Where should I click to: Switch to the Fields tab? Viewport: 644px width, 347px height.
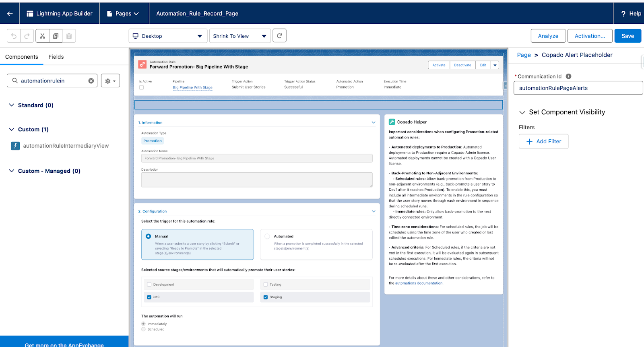click(x=56, y=57)
